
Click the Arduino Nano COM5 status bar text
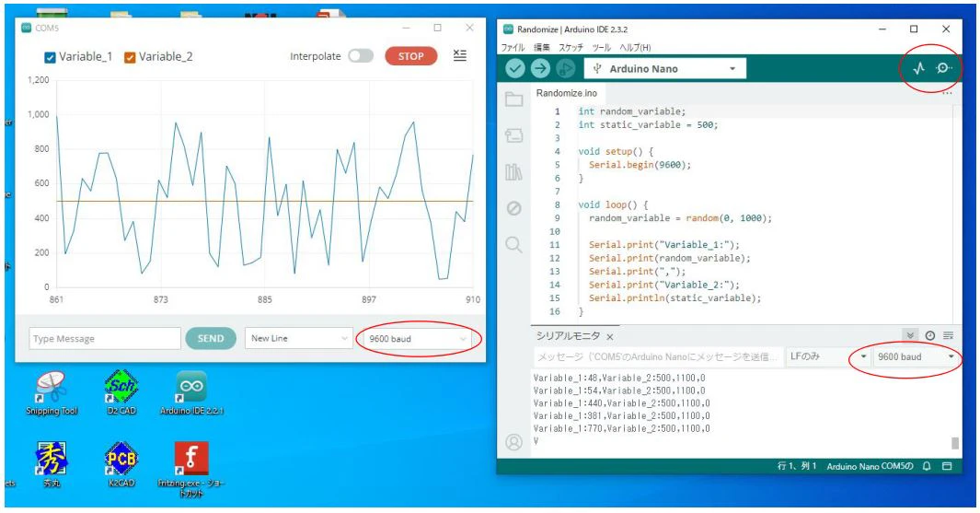tap(870, 466)
